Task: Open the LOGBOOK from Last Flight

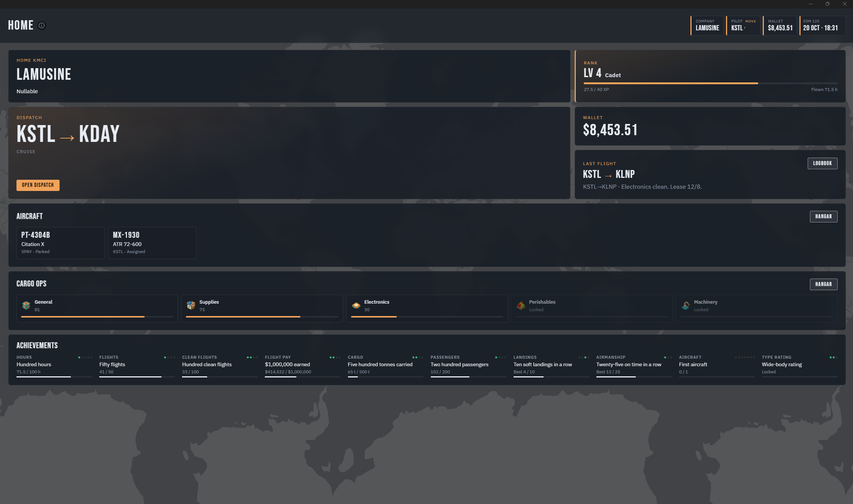Action: (822, 163)
